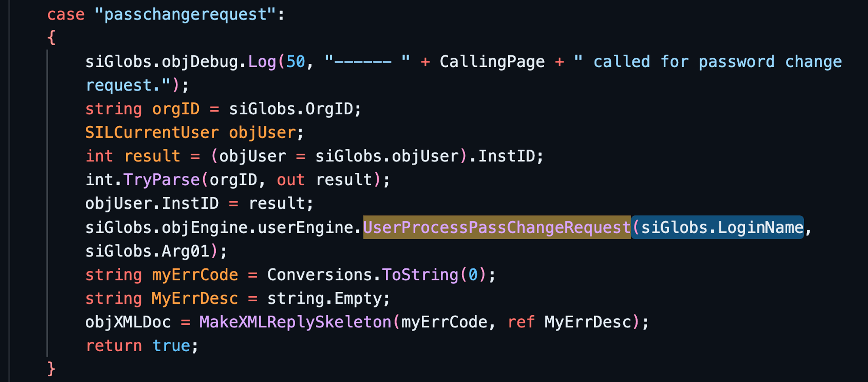This screenshot has width=868, height=382.
Task: Click the ToString method call
Action: point(420,274)
